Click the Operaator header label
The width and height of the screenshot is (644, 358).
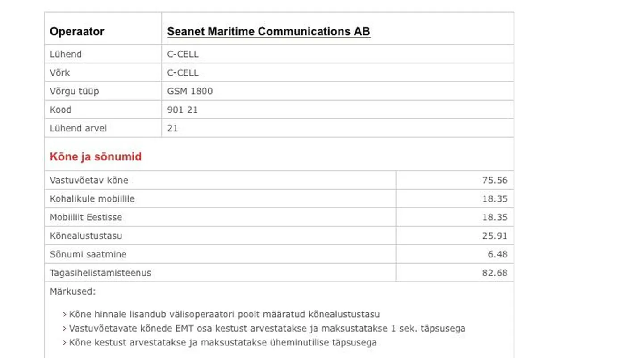click(x=77, y=31)
